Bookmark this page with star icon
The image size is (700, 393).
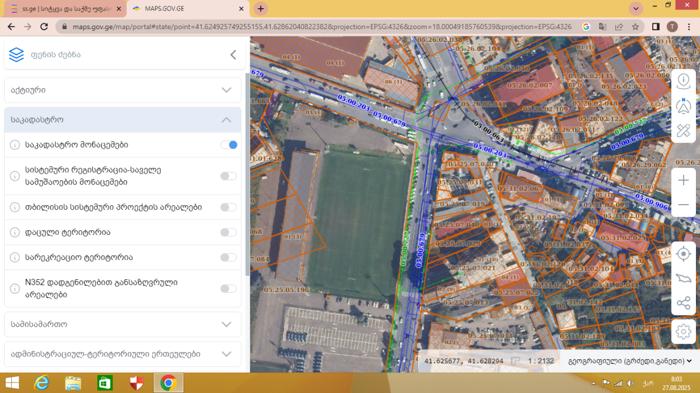[635, 27]
